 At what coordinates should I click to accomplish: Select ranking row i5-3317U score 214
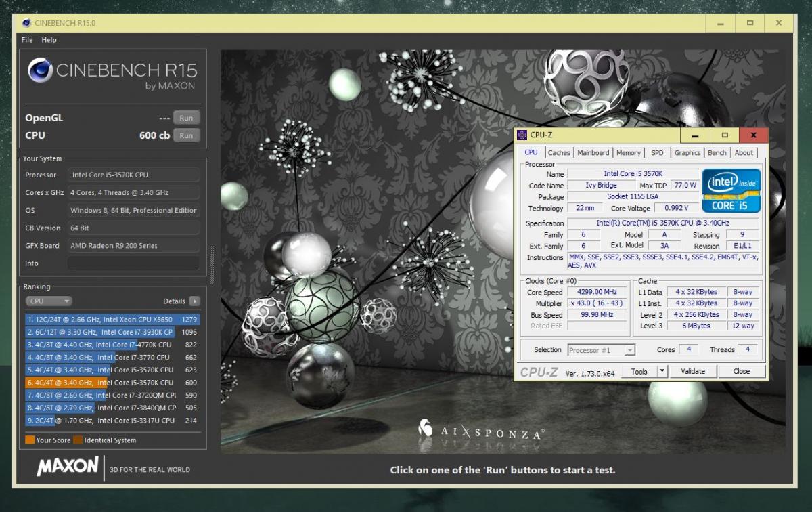point(112,421)
